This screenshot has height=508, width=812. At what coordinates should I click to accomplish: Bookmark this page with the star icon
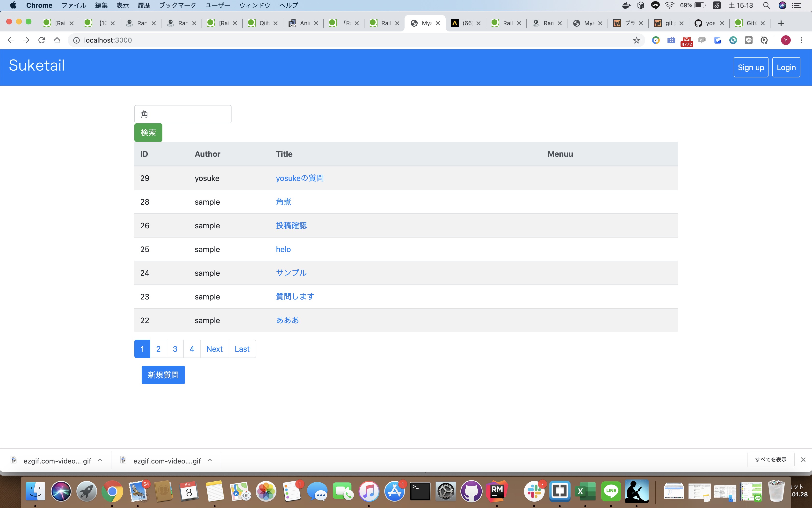point(636,40)
